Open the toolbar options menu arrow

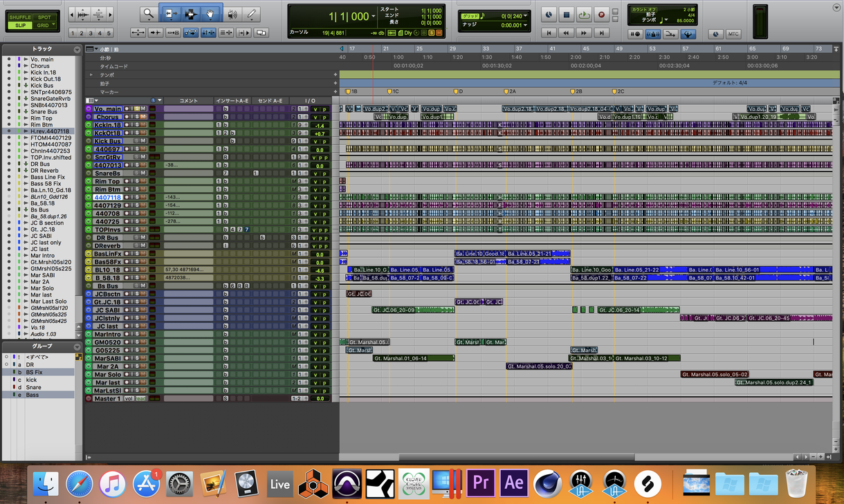pyautogui.click(x=836, y=6)
